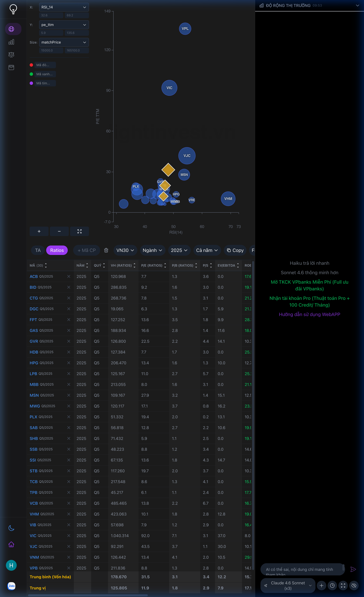Open chat history clock icon
The width and height of the screenshot is (364, 597).
pyautogui.click(x=332, y=585)
